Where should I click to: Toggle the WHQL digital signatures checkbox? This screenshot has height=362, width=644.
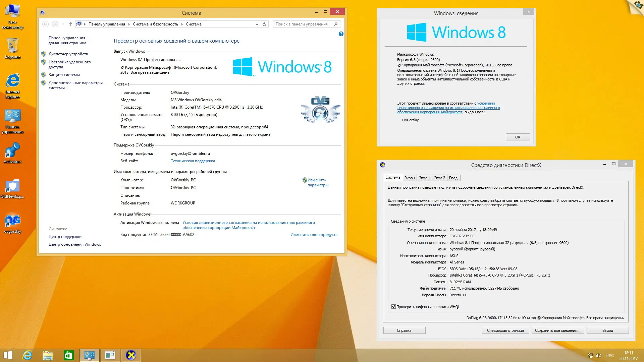tap(393, 307)
